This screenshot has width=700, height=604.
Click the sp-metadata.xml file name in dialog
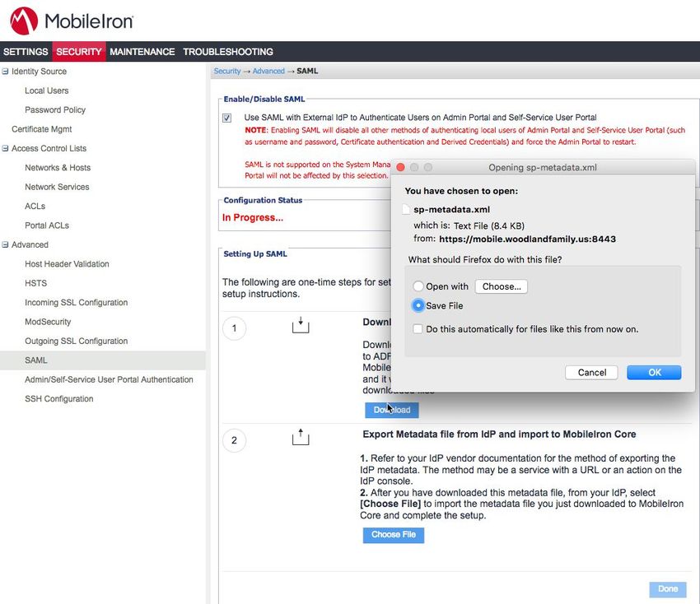(x=451, y=210)
